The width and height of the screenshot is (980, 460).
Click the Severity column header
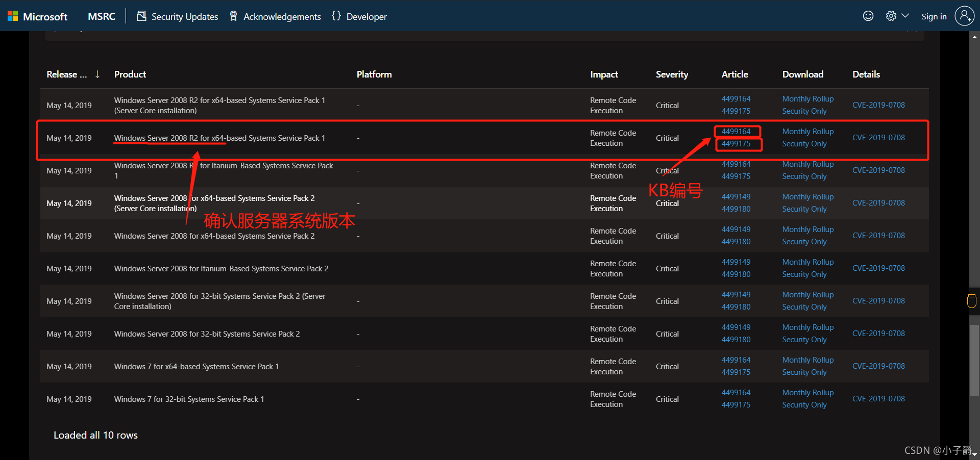coord(672,74)
